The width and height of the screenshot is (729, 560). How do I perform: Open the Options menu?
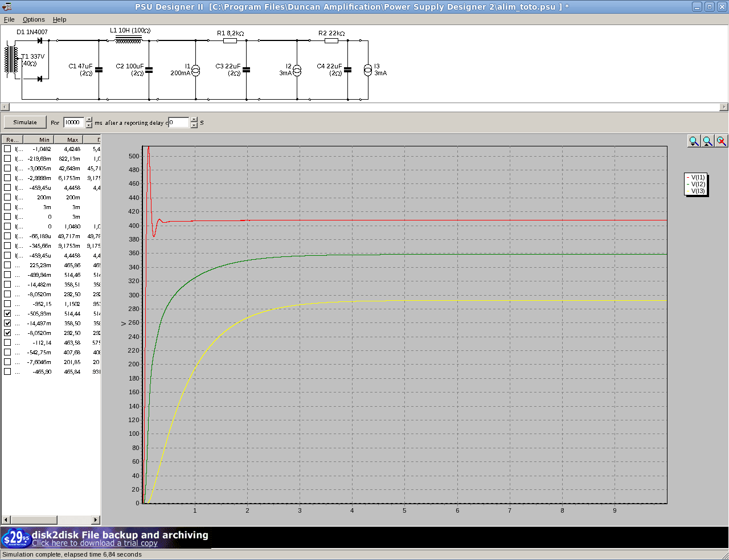(x=34, y=19)
